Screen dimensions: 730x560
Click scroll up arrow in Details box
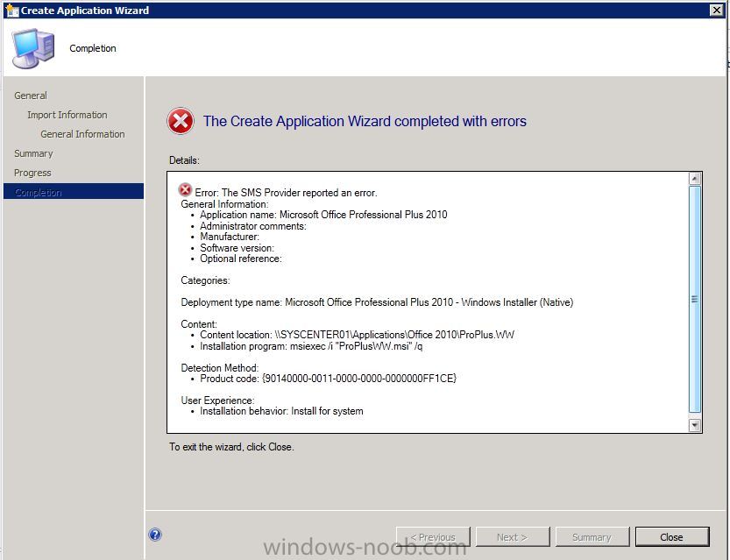pyautogui.click(x=695, y=179)
